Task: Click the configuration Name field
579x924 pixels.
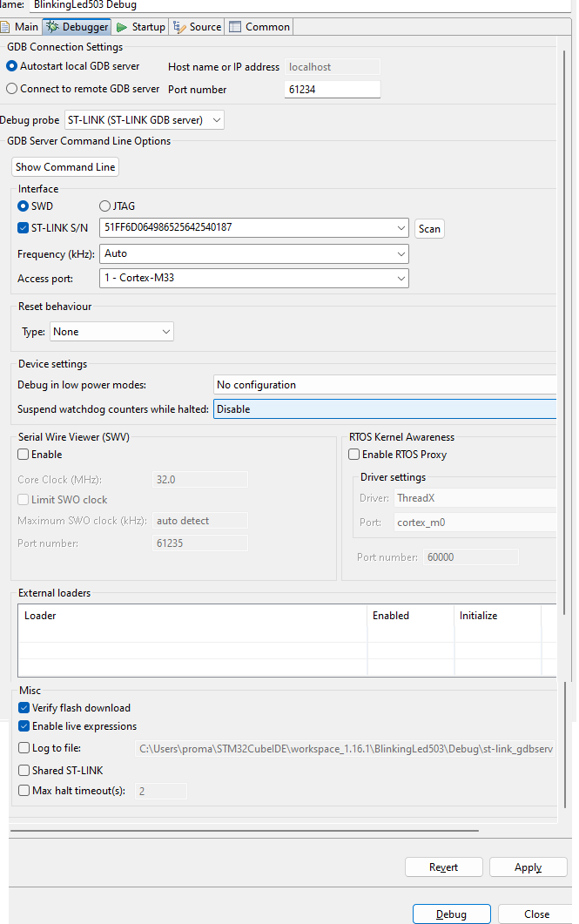Action: [x=300, y=5]
